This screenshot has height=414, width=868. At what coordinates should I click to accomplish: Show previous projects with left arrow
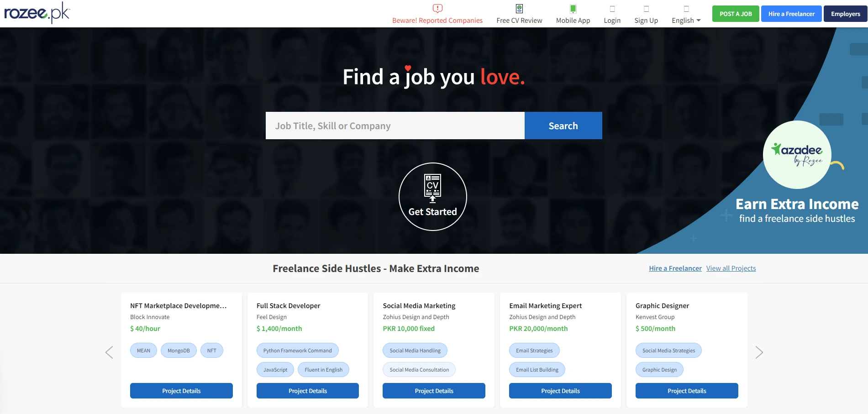[x=109, y=352]
